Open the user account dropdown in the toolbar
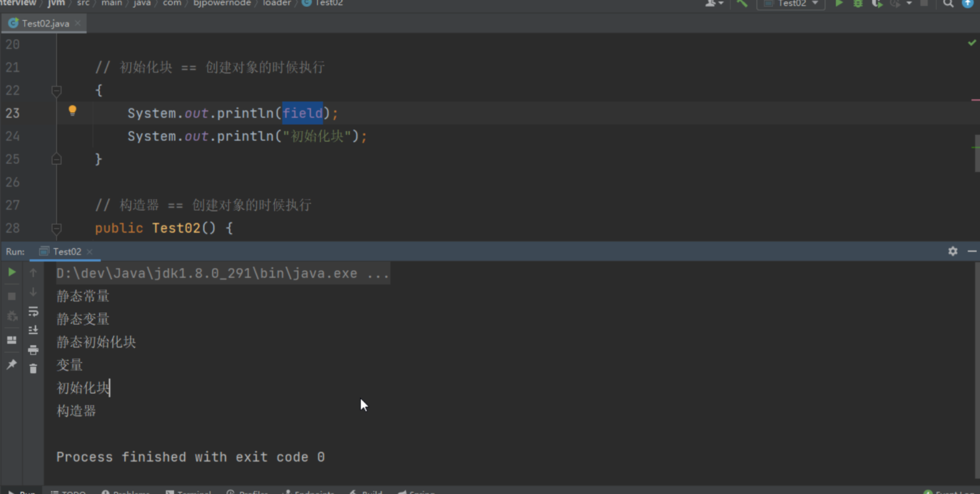The width and height of the screenshot is (980, 494). click(x=714, y=4)
